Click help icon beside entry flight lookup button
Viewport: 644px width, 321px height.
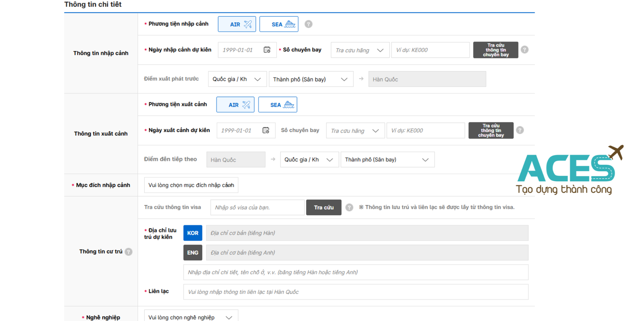click(x=524, y=50)
